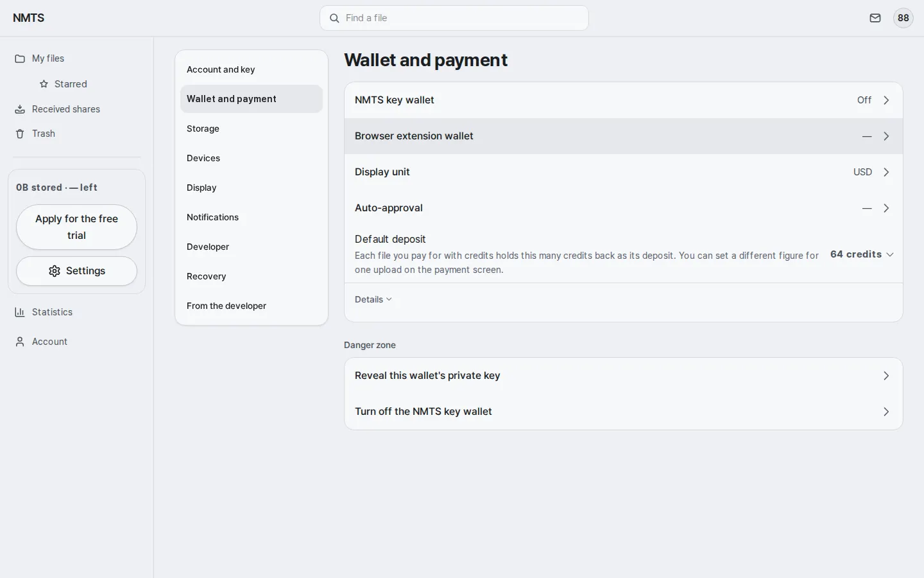Click Apply for the free trial
This screenshot has height=578, width=924.
76,227
